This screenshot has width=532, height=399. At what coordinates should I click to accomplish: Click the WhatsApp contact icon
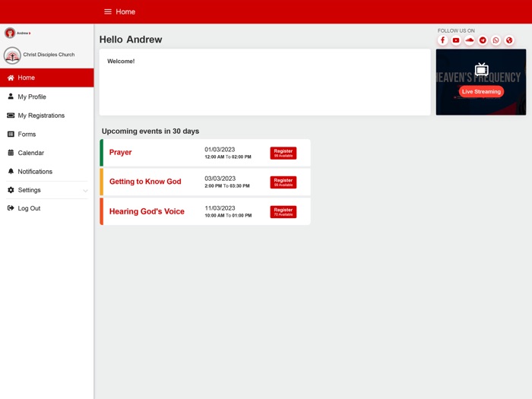496,40
